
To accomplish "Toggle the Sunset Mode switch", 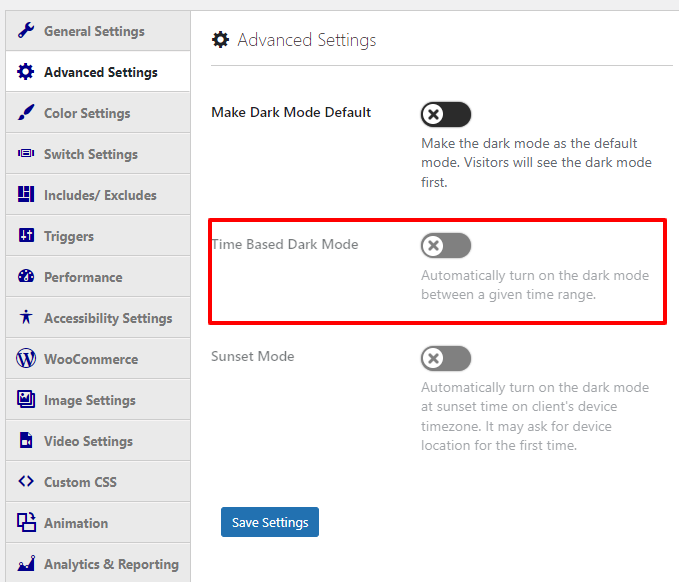I will 446,358.
